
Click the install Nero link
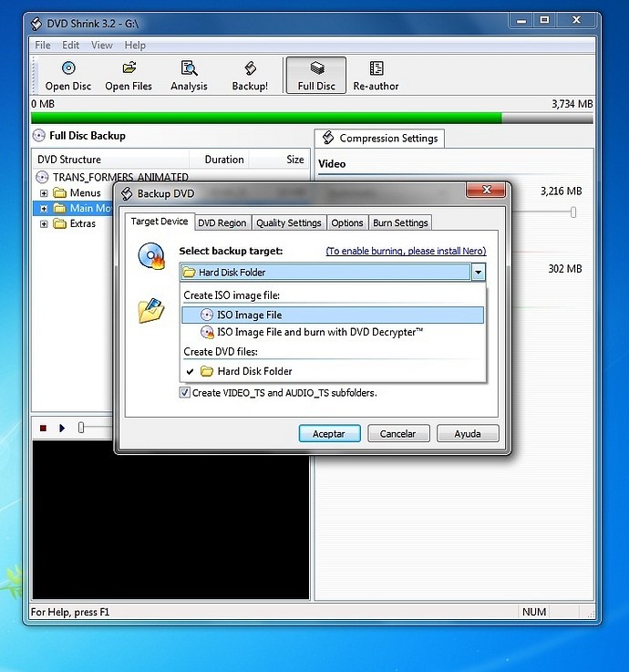coord(406,251)
